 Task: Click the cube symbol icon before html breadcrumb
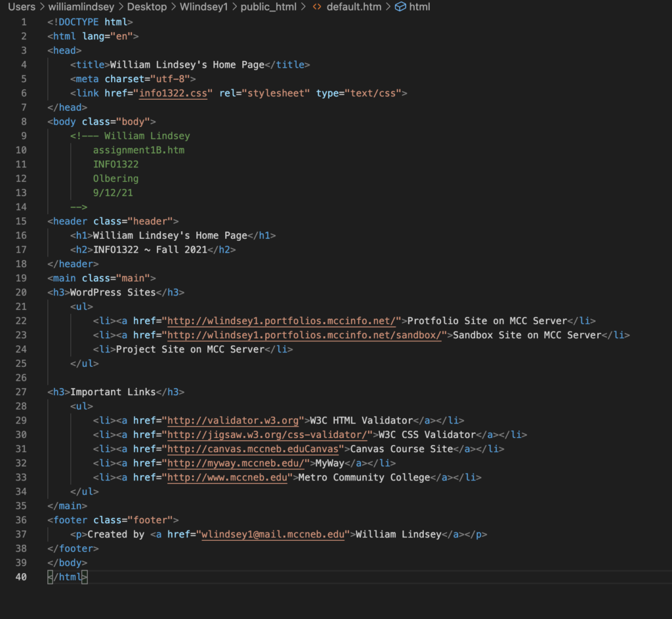(x=400, y=7)
